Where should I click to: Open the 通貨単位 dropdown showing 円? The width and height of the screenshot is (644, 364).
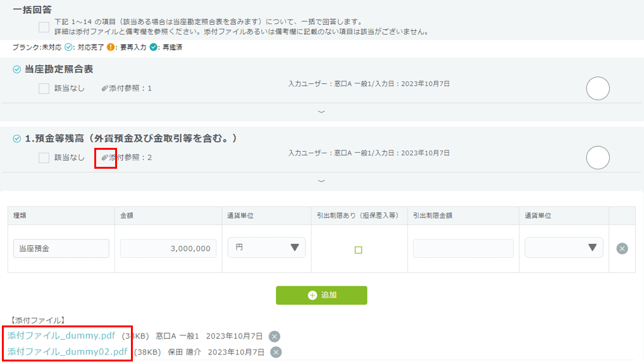coord(266,248)
